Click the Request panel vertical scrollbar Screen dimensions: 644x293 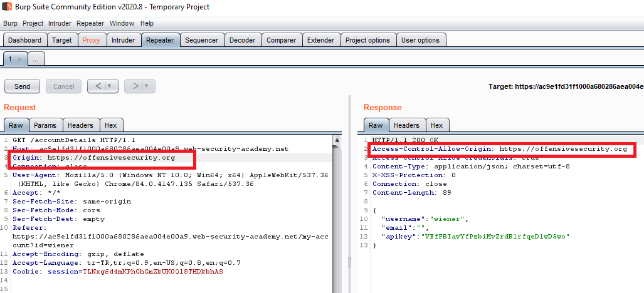tap(337, 213)
